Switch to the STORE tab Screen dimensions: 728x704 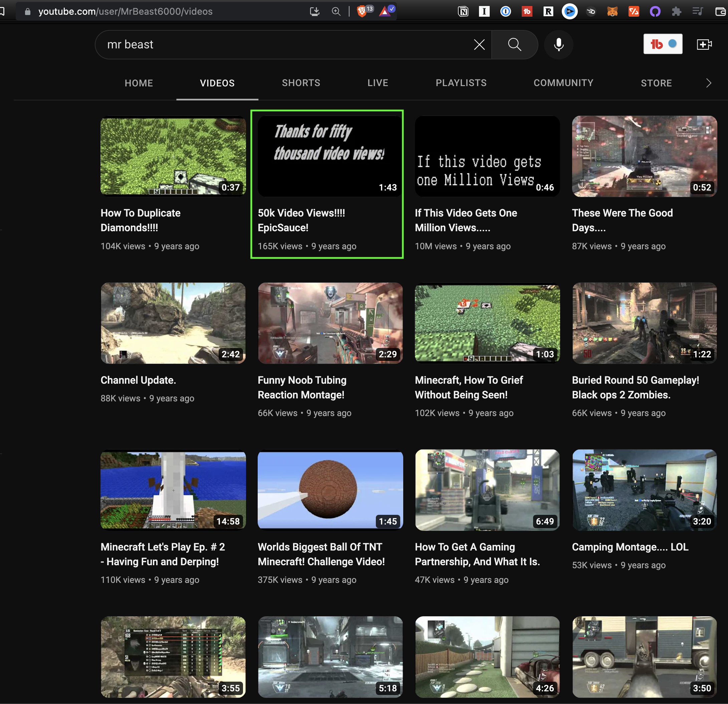click(x=656, y=83)
